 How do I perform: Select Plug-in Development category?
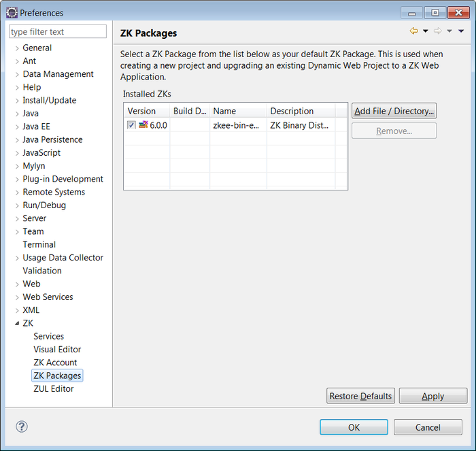coord(63,179)
